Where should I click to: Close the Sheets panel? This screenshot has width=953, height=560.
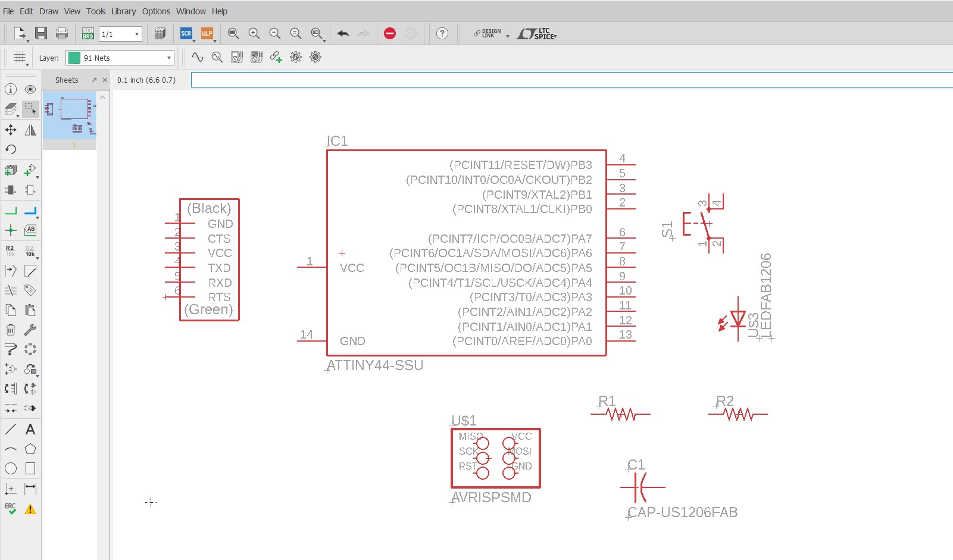point(105,80)
